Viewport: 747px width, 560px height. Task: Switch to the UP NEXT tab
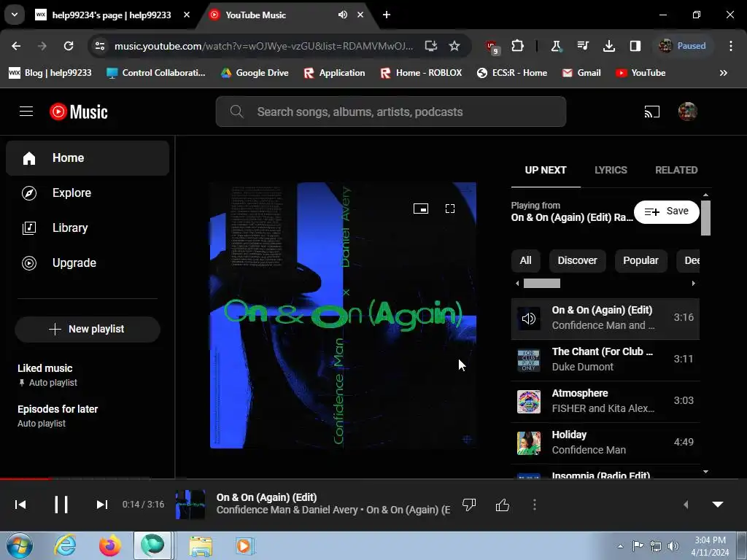546,170
